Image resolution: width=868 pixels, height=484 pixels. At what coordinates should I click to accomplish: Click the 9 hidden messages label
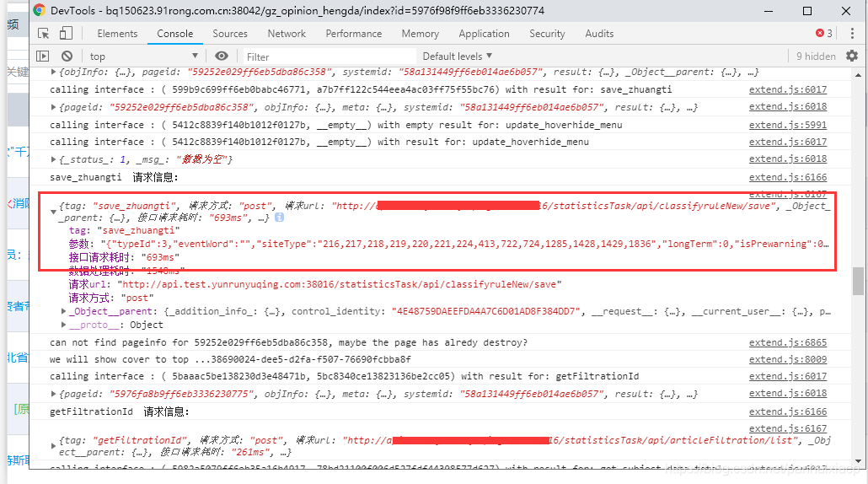[816, 56]
